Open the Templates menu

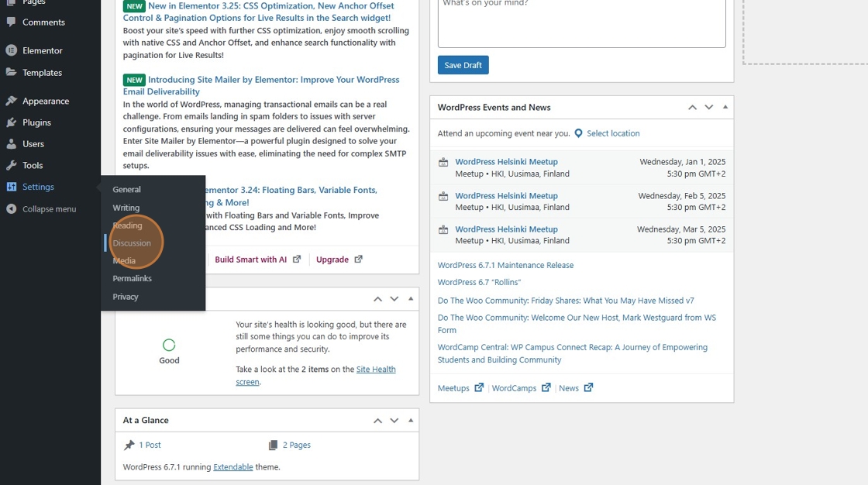click(x=42, y=73)
